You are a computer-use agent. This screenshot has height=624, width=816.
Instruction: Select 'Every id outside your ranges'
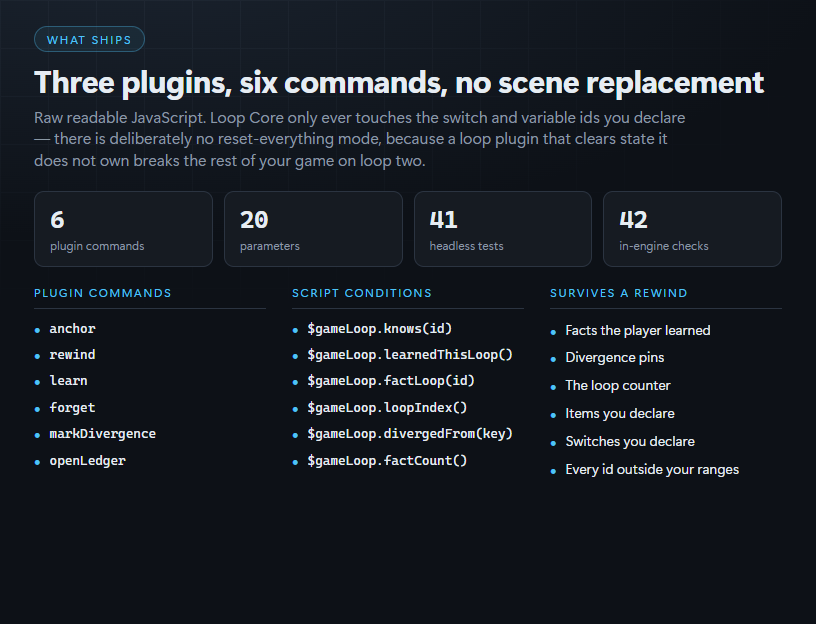[x=652, y=469]
